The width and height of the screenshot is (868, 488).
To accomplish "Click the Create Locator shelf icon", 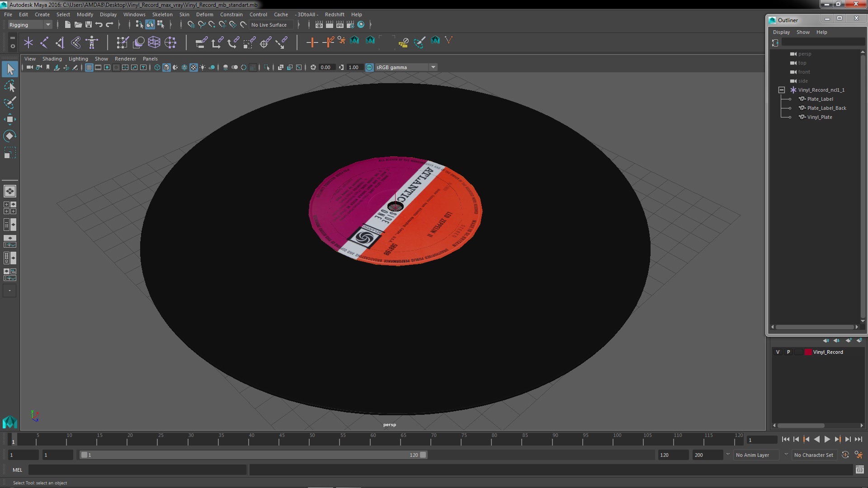I will click(28, 42).
